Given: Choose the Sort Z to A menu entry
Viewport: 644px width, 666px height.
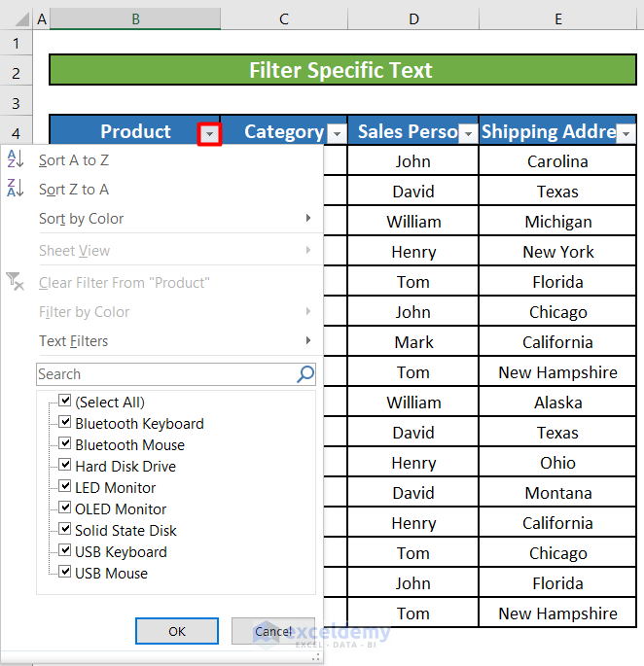Looking at the screenshot, I should tap(74, 189).
